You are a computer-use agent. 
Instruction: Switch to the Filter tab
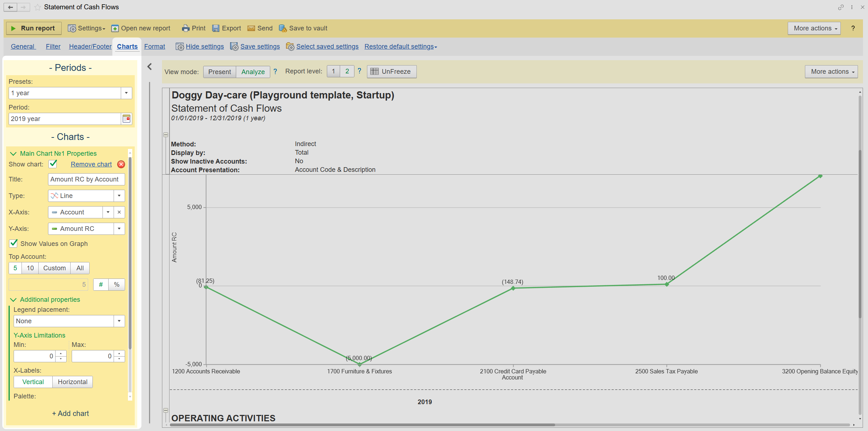[53, 47]
